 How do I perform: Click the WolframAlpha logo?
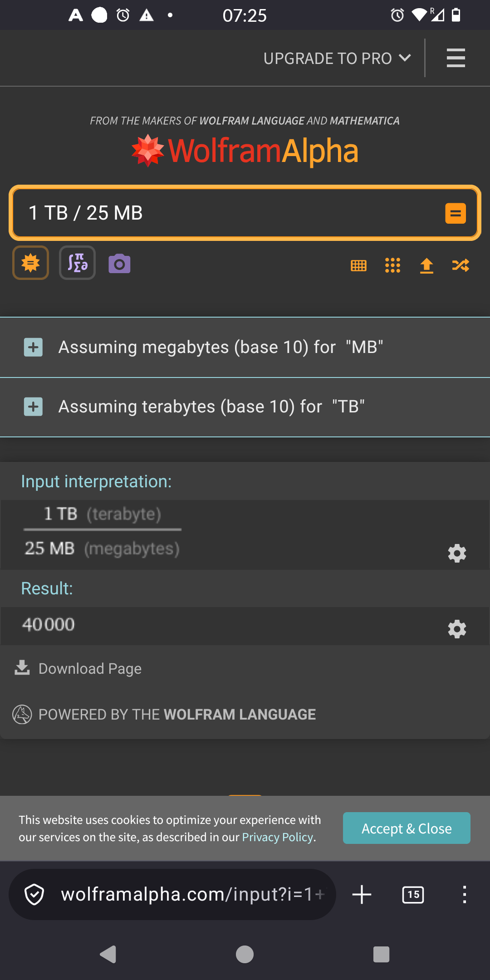pos(245,151)
